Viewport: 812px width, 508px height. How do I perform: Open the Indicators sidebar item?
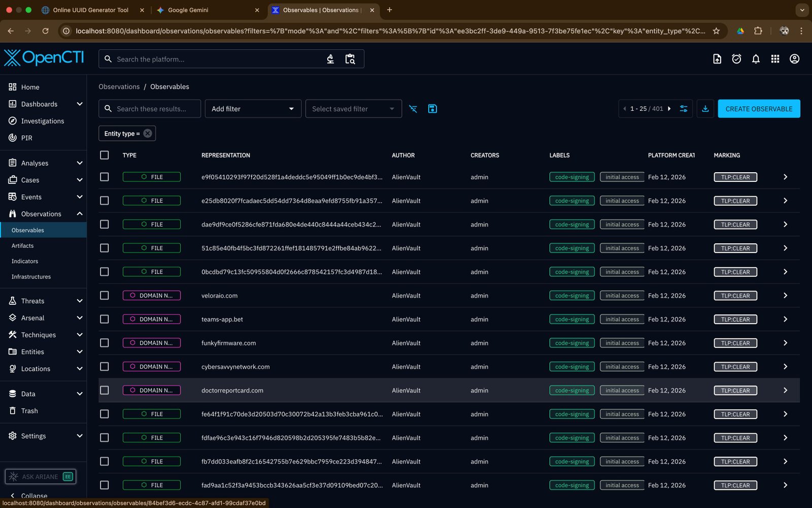point(25,261)
